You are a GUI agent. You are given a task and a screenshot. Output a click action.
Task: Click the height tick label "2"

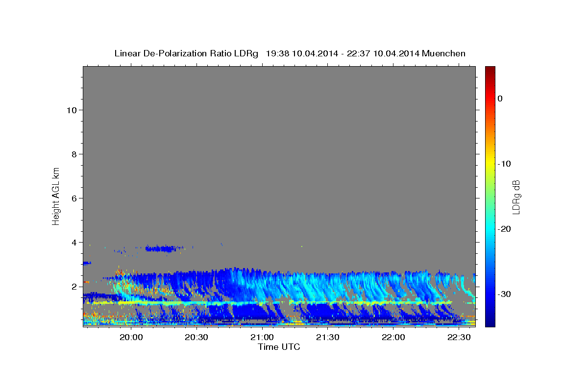point(73,286)
